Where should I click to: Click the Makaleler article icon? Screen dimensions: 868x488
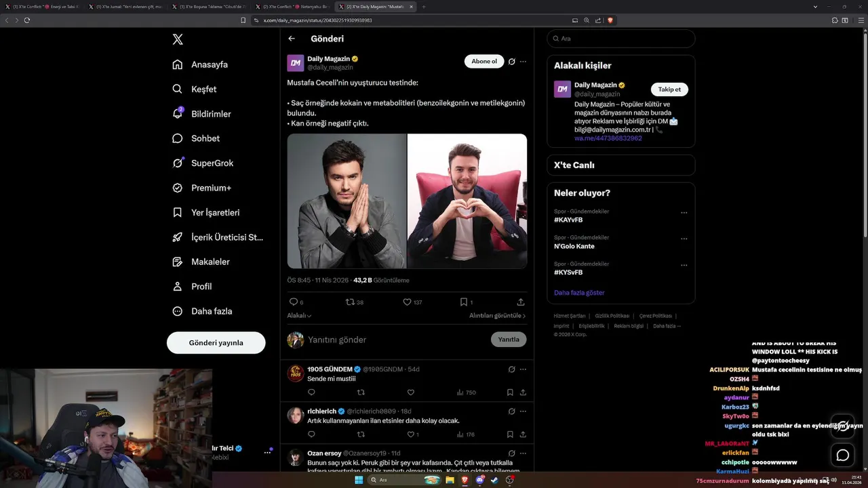click(178, 262)
